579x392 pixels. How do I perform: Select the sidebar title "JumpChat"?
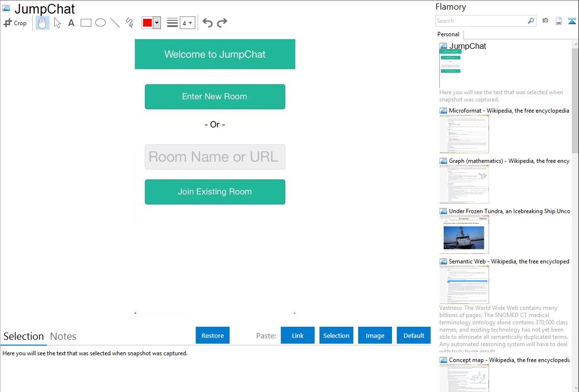[467, 46]
